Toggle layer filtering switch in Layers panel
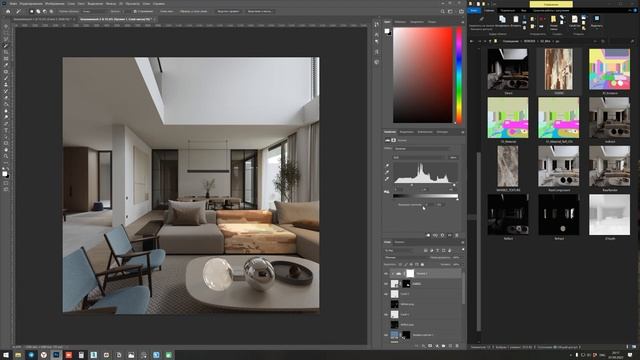640x360 pixels. click(462, 249)
